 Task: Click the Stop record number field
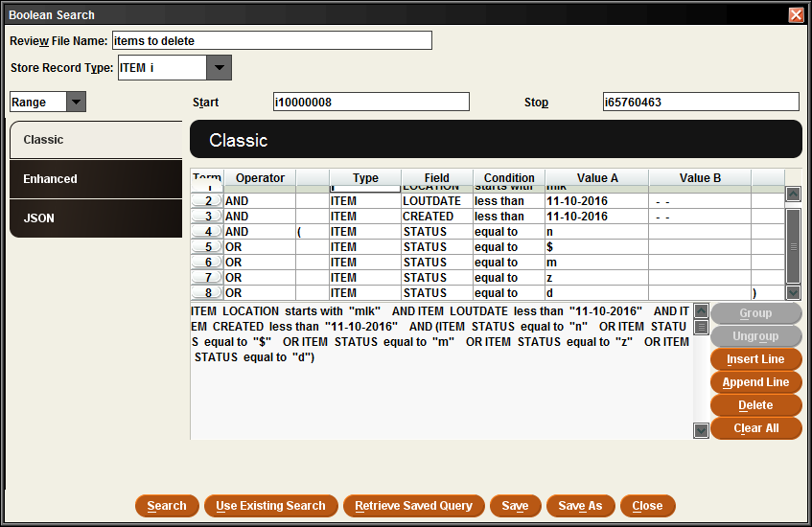[700, 103]
